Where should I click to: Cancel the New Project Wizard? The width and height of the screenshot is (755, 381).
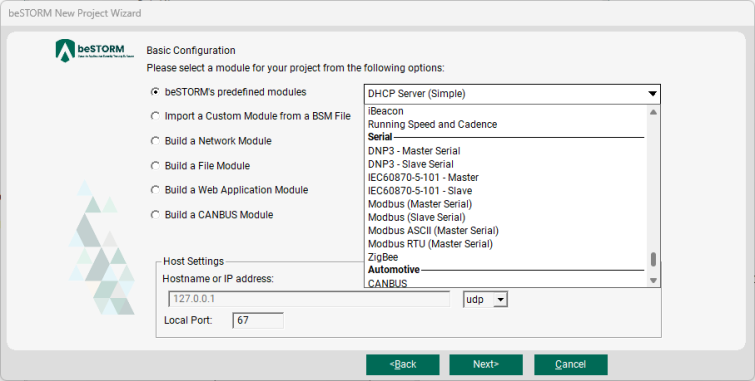[571, 365]
